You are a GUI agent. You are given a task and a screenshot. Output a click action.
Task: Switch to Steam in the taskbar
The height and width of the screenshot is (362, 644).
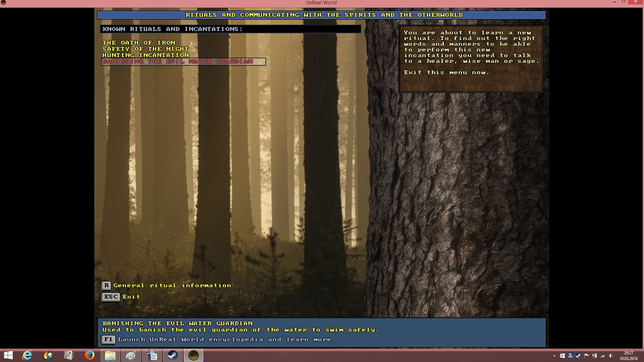173,355
